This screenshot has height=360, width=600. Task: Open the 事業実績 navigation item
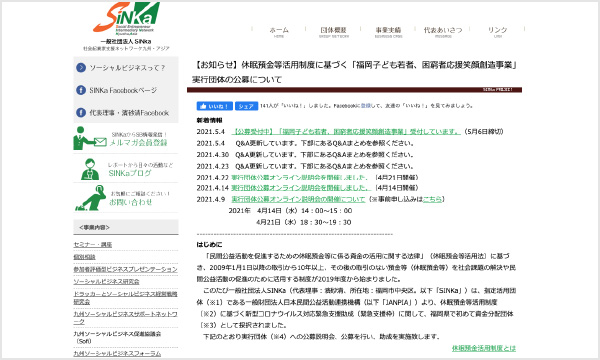point(388,32)
